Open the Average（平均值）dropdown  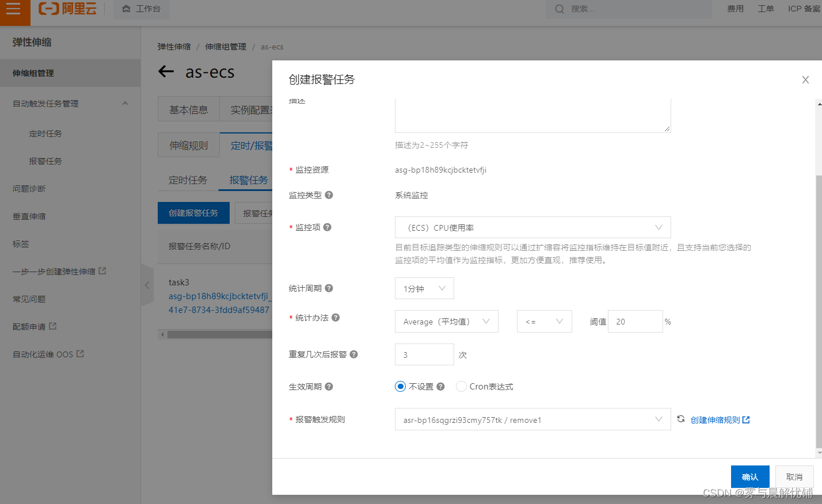click(x=446, y=321)
